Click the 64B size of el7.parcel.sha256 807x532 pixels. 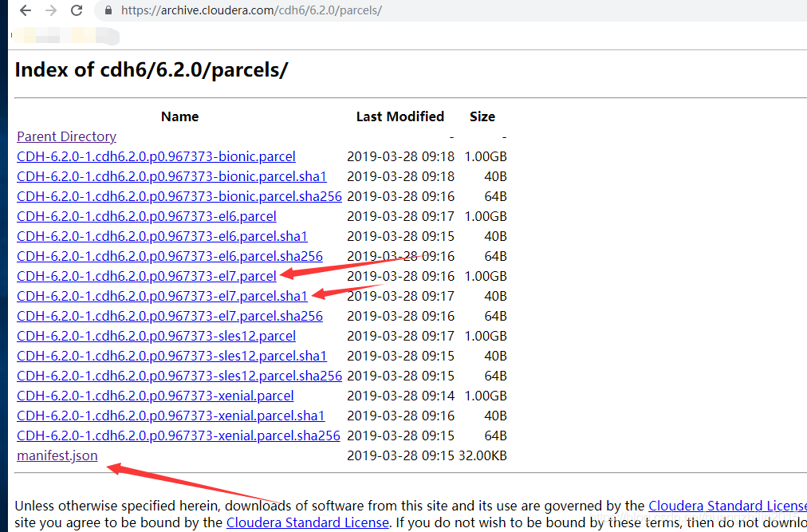pos(496,316)
